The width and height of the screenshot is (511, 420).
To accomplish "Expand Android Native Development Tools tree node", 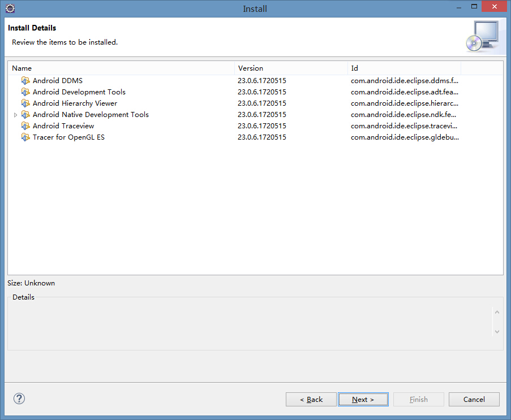I will (15, 115).
